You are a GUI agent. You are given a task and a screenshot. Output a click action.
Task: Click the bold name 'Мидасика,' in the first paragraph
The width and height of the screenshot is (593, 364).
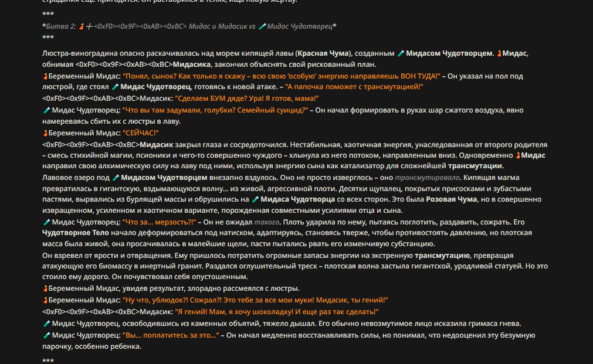click(192, 64)
